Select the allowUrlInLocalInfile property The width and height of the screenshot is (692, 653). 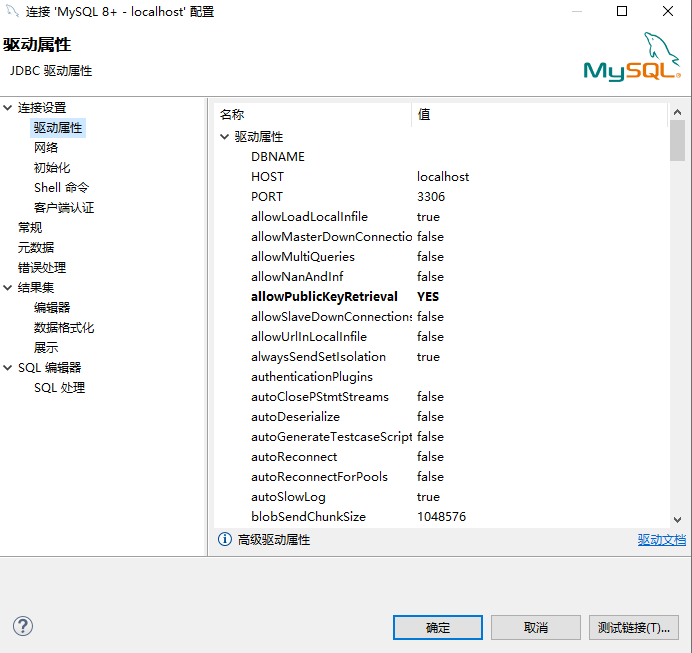point(309,337)
